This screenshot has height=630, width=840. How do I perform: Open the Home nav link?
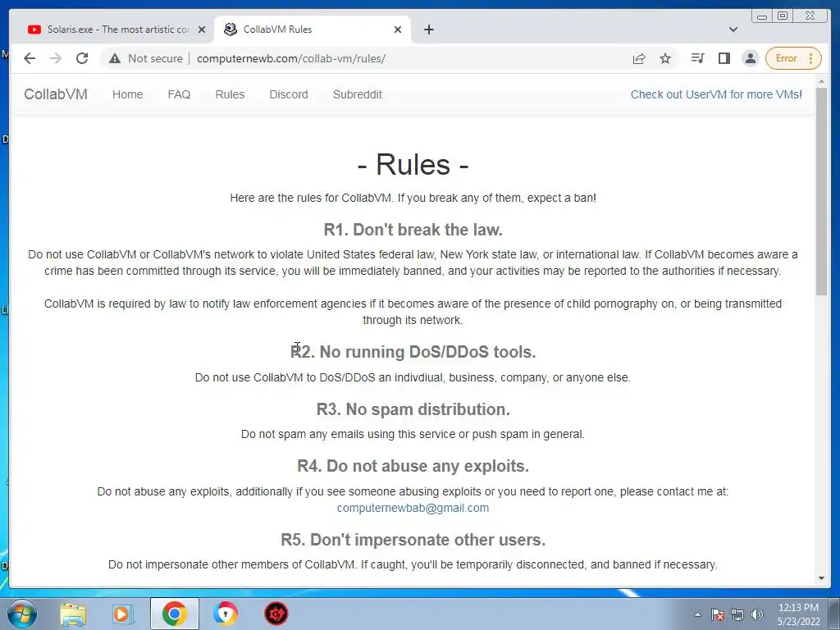point(127,94)
